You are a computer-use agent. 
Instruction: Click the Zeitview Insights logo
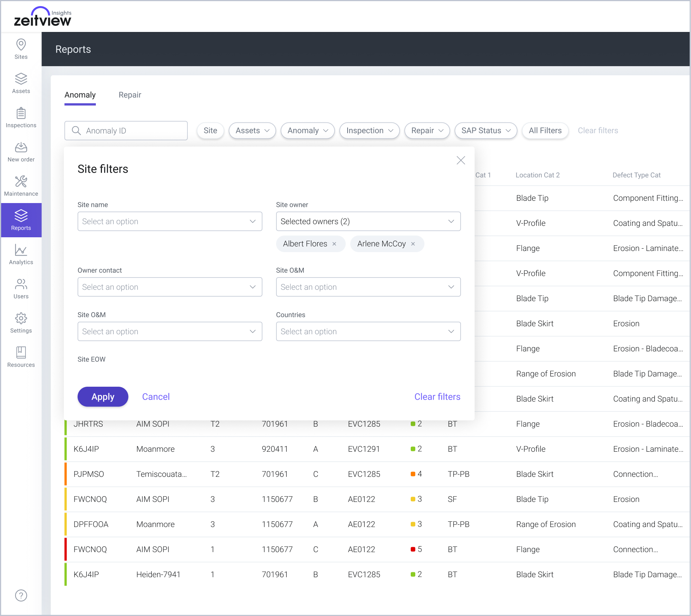coord(43,17)
